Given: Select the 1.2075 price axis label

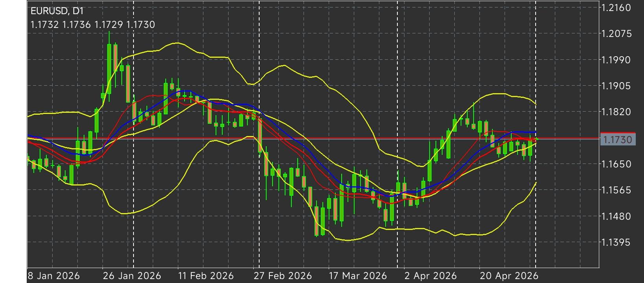Looking at the screenshot, I should [x=617, y=34].
